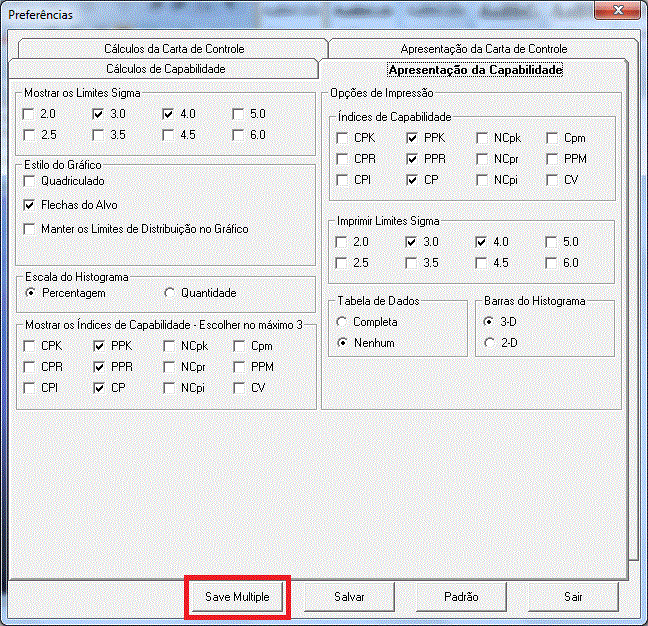This screenshot has width=648, height=626.
Task: Check 6.0 in Mostrar os Limites Sigma
Action: pyautogui.click(x=238, y=135)
